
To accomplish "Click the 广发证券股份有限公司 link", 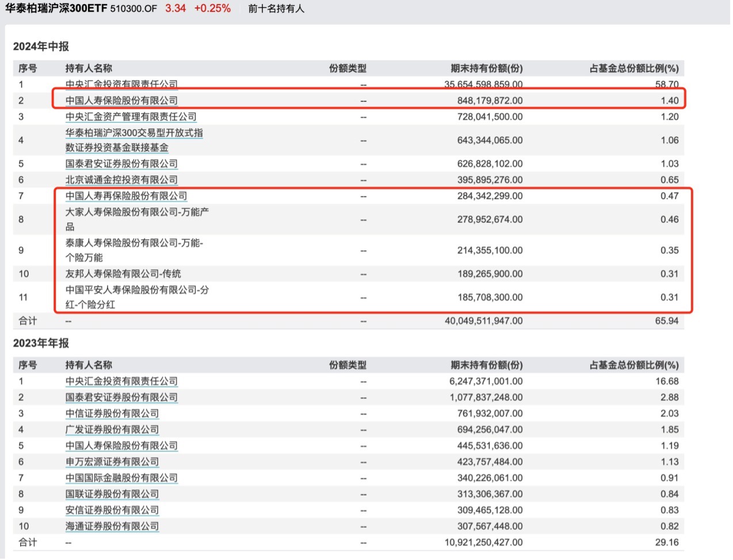I will pyautogui.click(x=112, y=429).
